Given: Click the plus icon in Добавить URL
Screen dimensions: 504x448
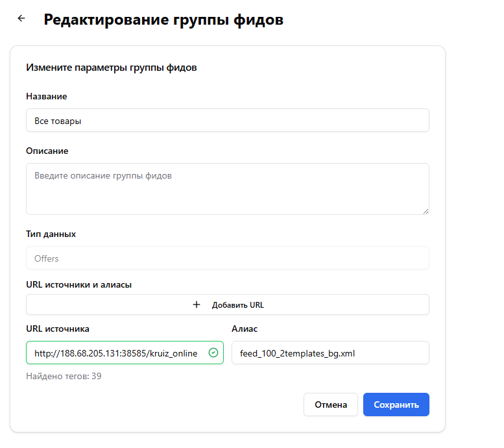Looking at the screenshot, I should [197, 305].
